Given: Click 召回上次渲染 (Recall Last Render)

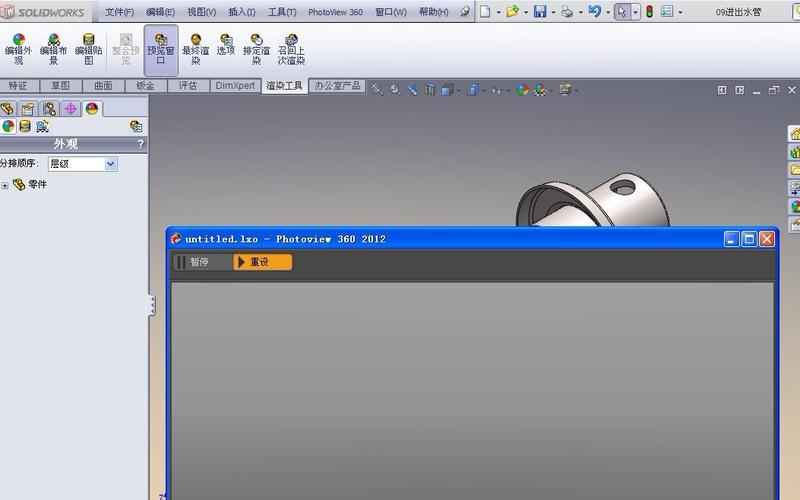Looking at the screenshot, I should click(291, 49).
